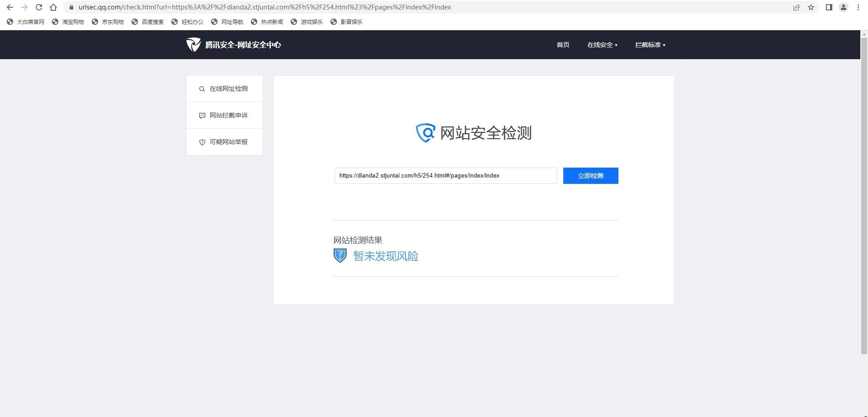868x417 pixels.
Task: Toggle the browser side panel
Action: point(829,7)
